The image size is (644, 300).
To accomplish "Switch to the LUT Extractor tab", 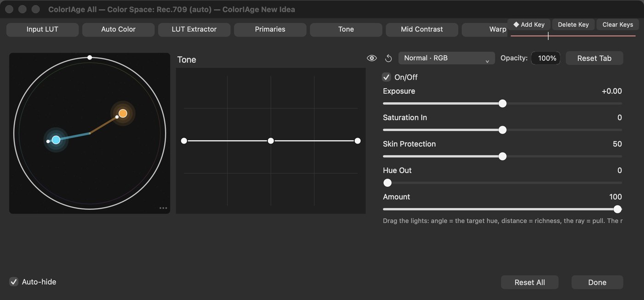I will click(194, 29).
